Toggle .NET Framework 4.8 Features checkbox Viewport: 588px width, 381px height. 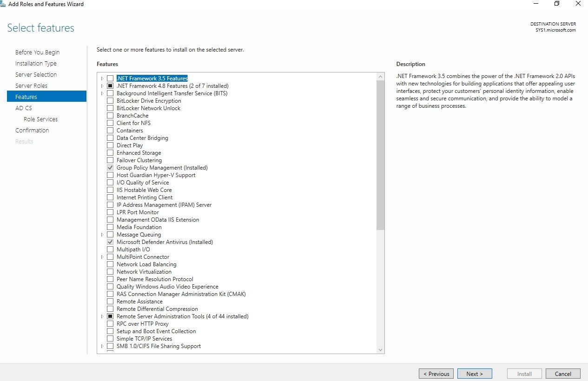(110, 86)
